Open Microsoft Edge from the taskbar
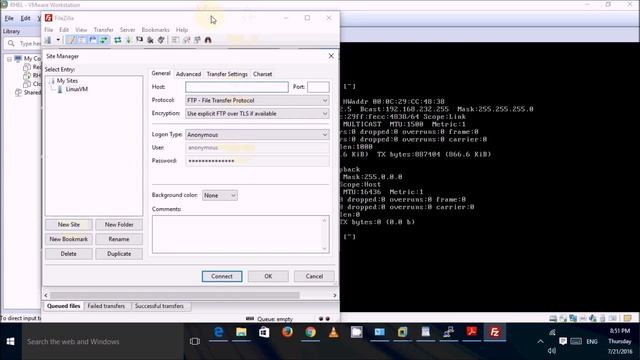Image resolution: width=640 pixels, height=360 pixels. pos(218,332)
